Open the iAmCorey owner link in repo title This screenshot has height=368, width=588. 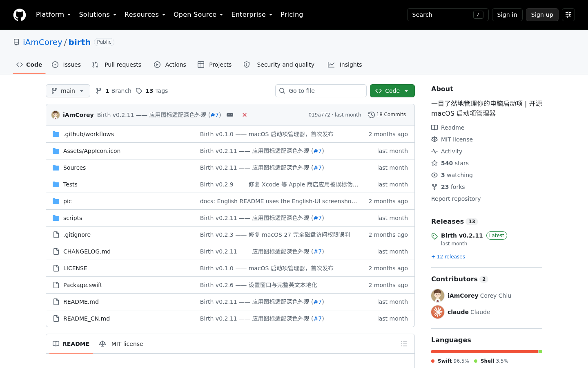[42, 42]
